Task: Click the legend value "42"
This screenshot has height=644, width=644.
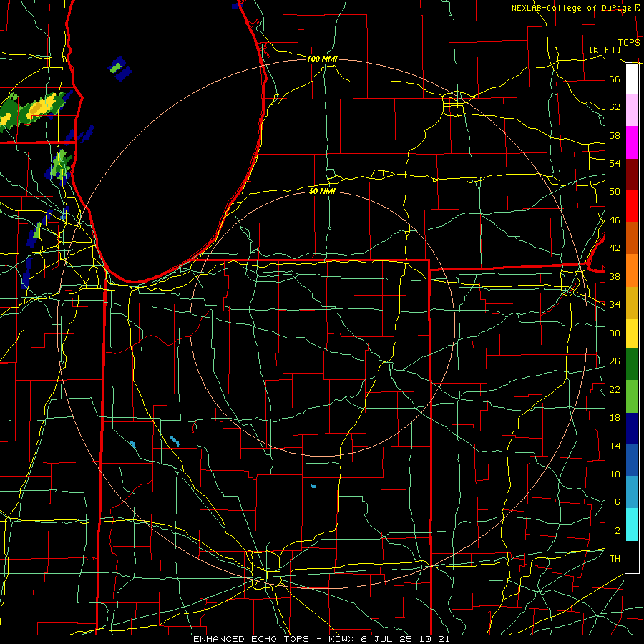Action: click(x=615, y=248)
